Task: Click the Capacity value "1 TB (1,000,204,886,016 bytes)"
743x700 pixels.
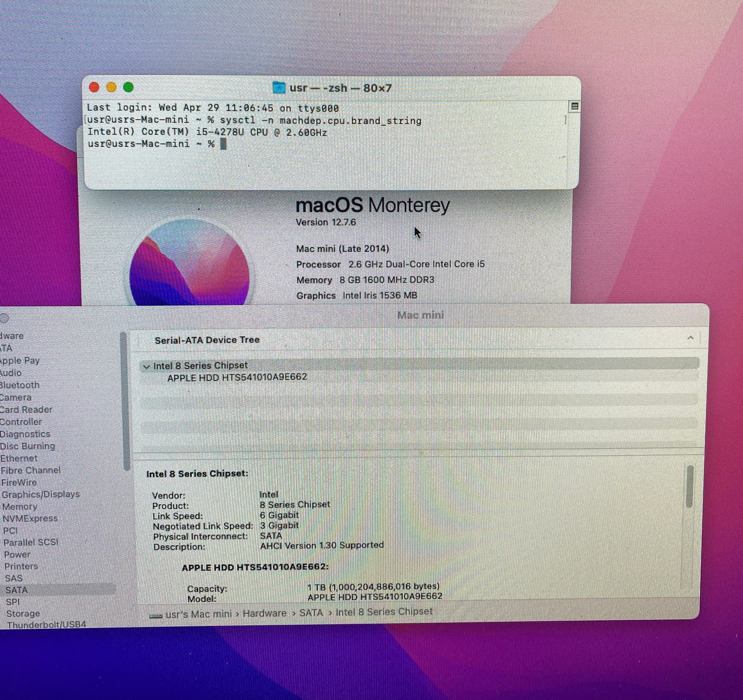Action: tap(373, 587)
